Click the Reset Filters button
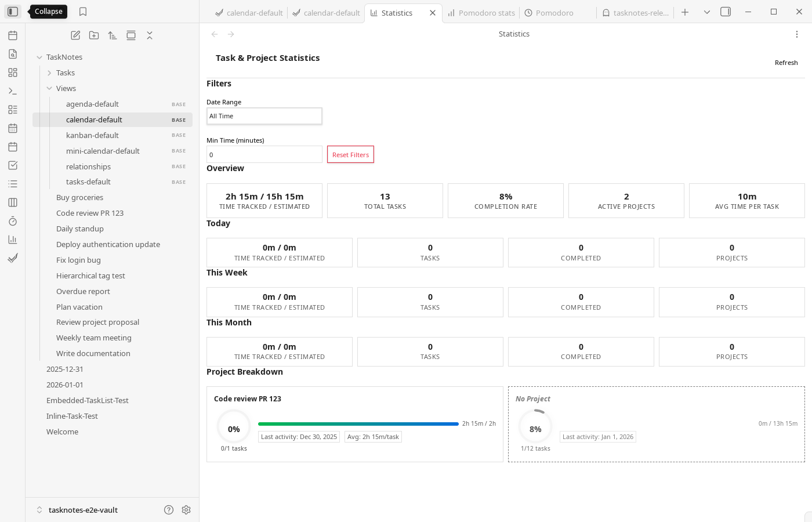 350,154
